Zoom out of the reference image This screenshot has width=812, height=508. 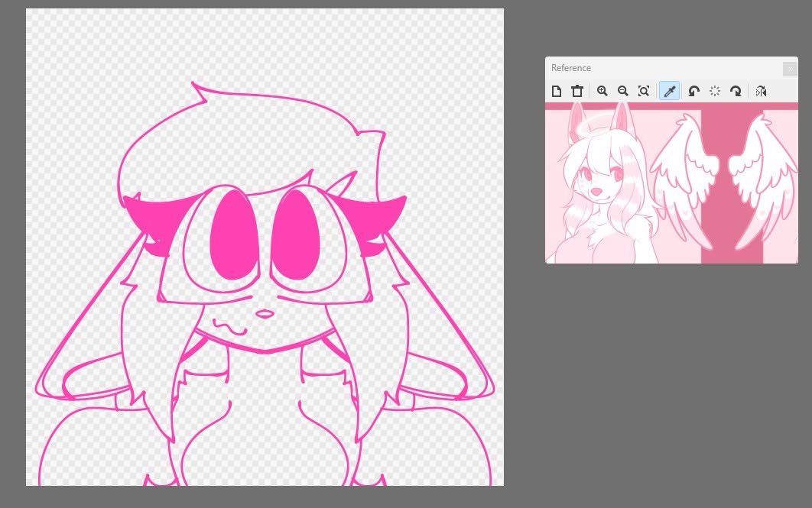[622, 91]
